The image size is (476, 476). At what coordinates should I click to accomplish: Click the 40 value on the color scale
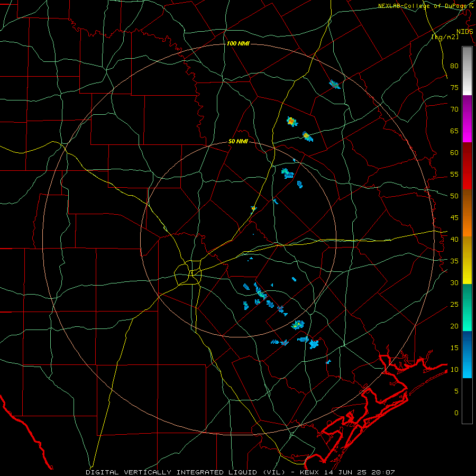pyautogui.click(x=454, y=240)
